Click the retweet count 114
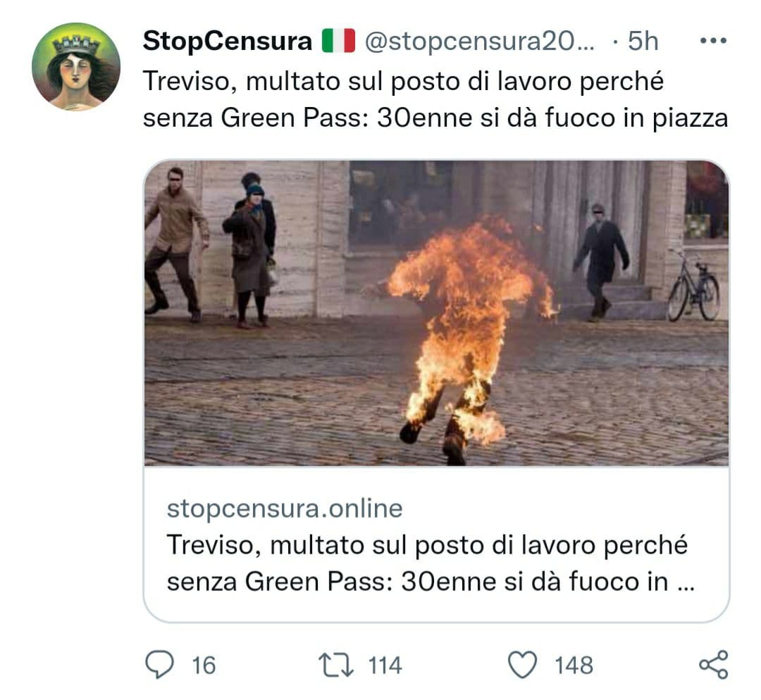The width and height of the screenshot is (761, 700). click(385, 665)
